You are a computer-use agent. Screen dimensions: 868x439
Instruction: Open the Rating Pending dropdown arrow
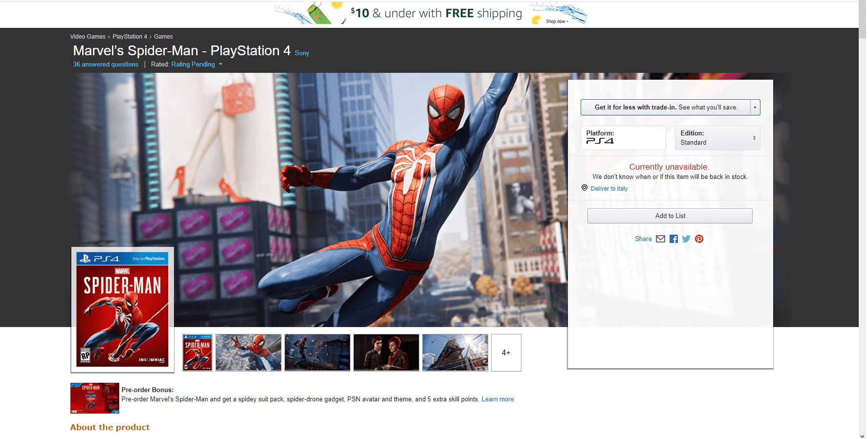[x=220, y=65]
